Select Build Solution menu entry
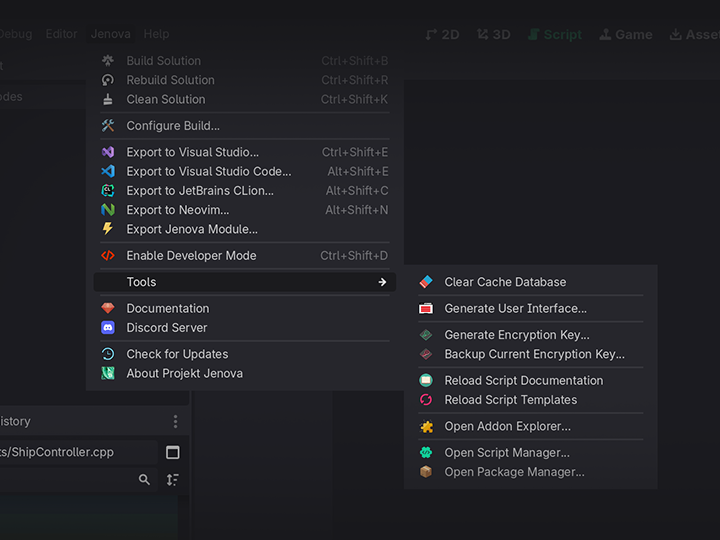 [x=245, y=61]
